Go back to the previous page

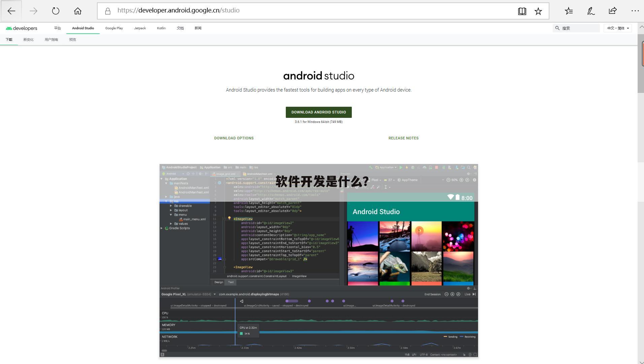coord(11,11)
